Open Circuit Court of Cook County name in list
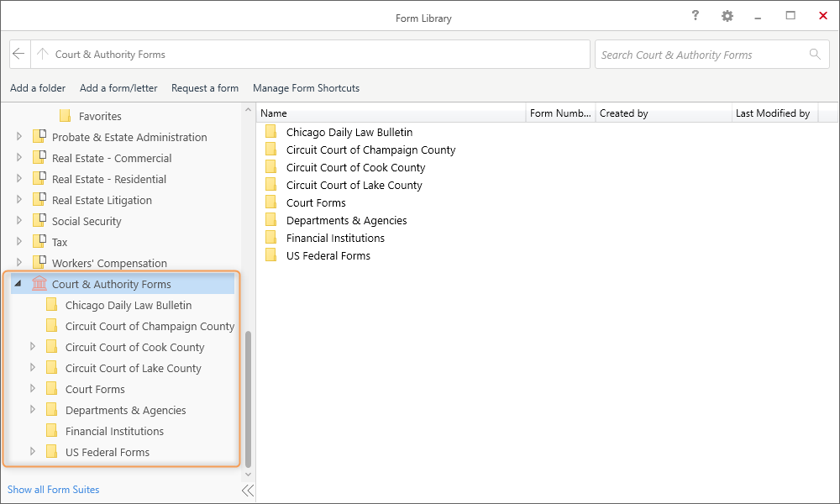The image size is (840, 504). click(x=355, y=167)
